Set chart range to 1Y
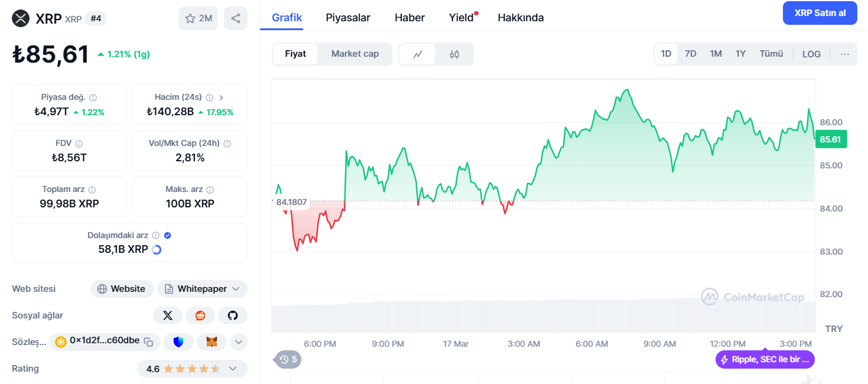 pyautogui.click(x=741, y=54)
